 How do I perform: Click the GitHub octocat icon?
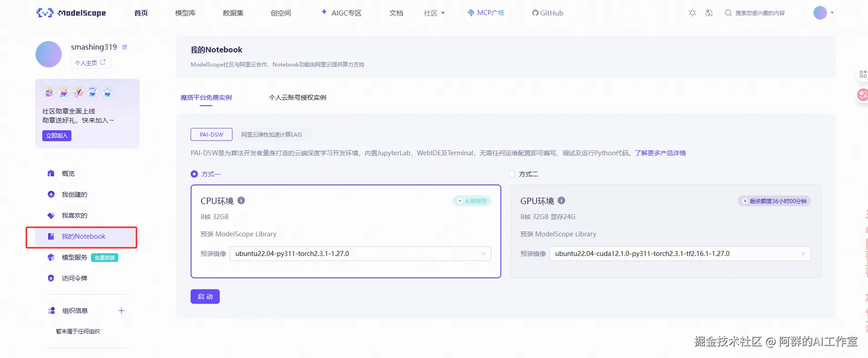(x=535, y=13)
